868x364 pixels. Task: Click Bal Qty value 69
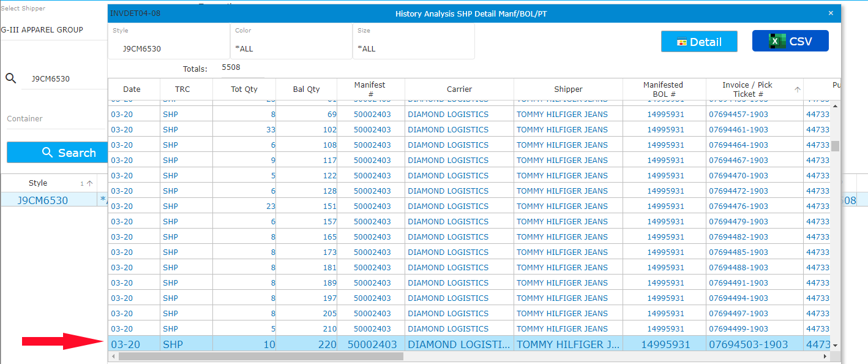pos(332,114)
